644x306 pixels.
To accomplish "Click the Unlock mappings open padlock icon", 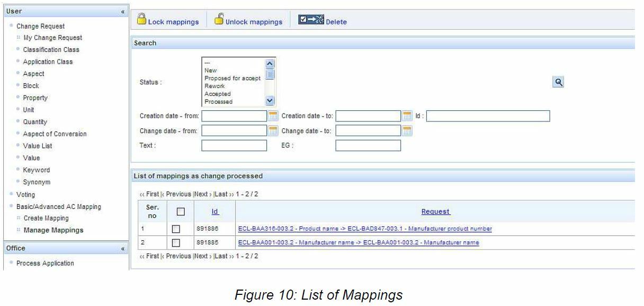I will coord(219,20).
